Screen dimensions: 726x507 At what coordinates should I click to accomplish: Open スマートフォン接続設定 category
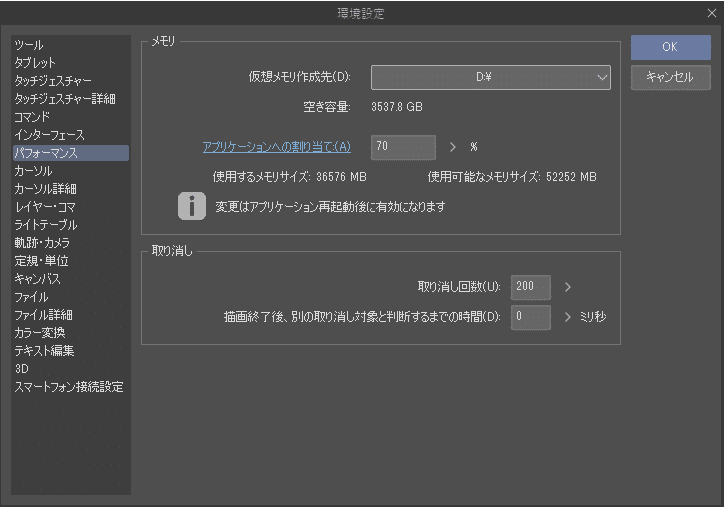click(71, 387)
